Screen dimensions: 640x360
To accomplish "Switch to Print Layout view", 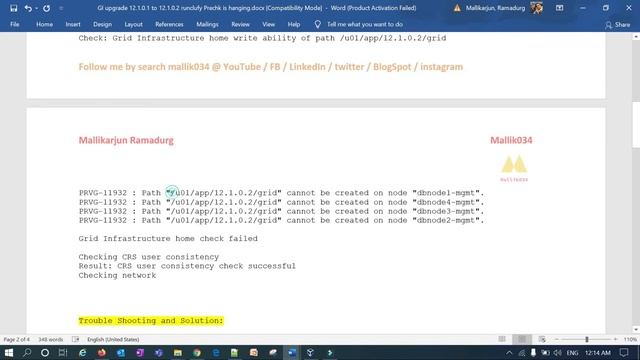I will tap(522, 339).
